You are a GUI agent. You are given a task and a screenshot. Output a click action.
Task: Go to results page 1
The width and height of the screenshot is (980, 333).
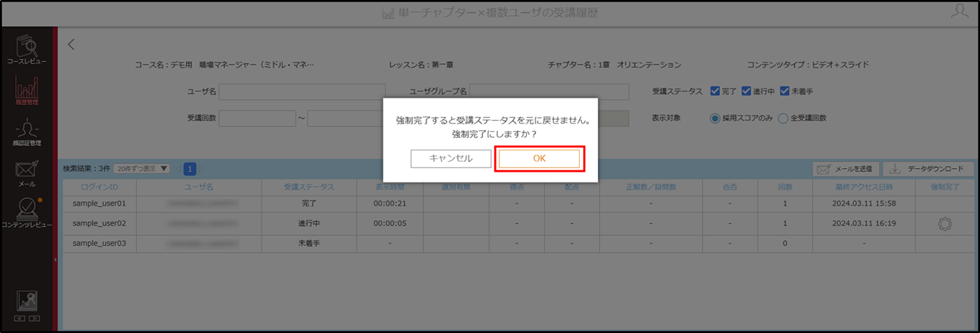pyautogui.click(x=190, y=169)
